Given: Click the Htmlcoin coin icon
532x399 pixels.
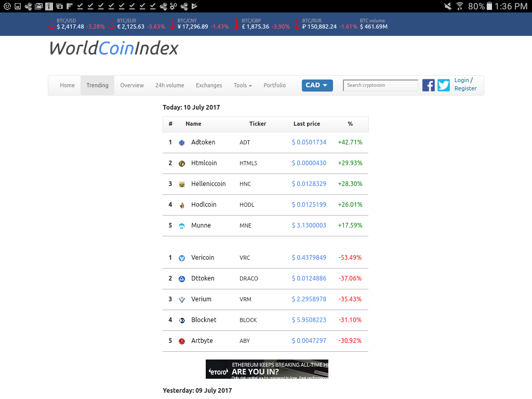Looking at the screenshot, I should (x=182, y=164).
